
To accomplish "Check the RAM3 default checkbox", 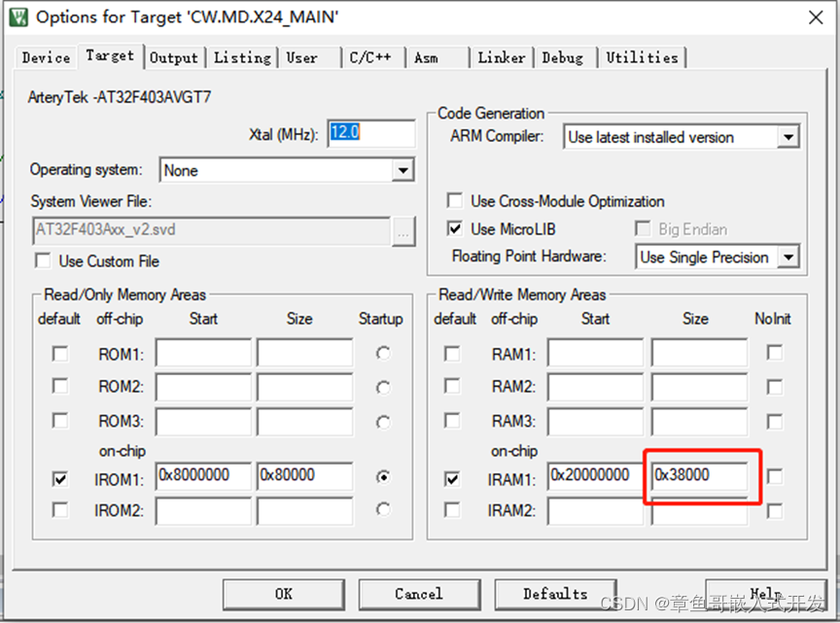I will click(x=452, y=421).
